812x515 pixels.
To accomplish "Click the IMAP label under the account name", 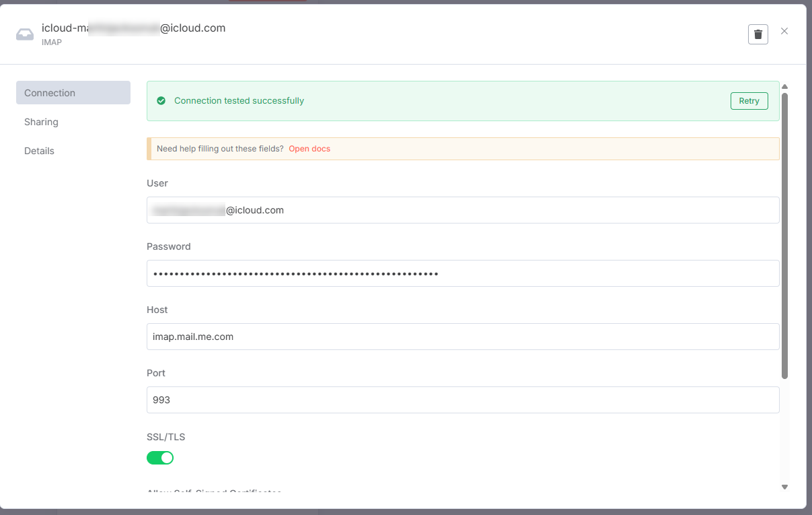I will click(x=52, y=42).
